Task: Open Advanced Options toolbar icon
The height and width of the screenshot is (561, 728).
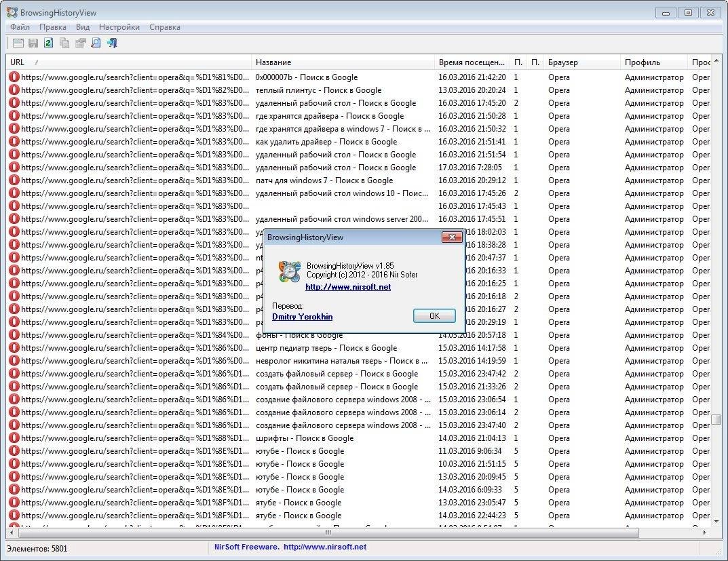Action: 18,43
